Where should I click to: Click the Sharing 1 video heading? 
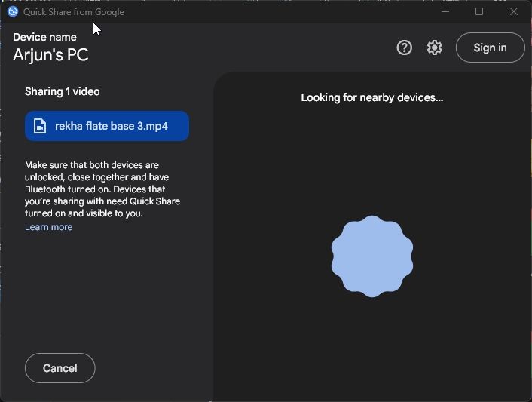[62, 92]
